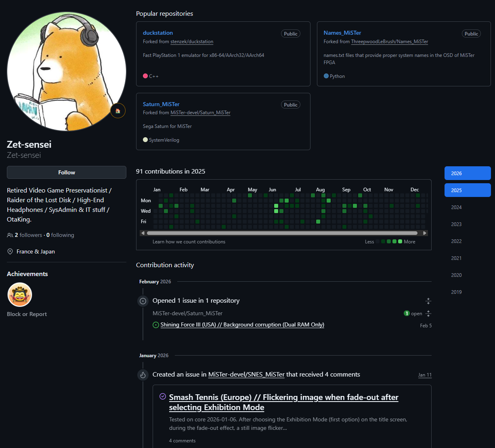Screen dimensions: 495x448
Task: Open Learn how we count contributions
Action: pyautogui.click(x=189, y=242)
